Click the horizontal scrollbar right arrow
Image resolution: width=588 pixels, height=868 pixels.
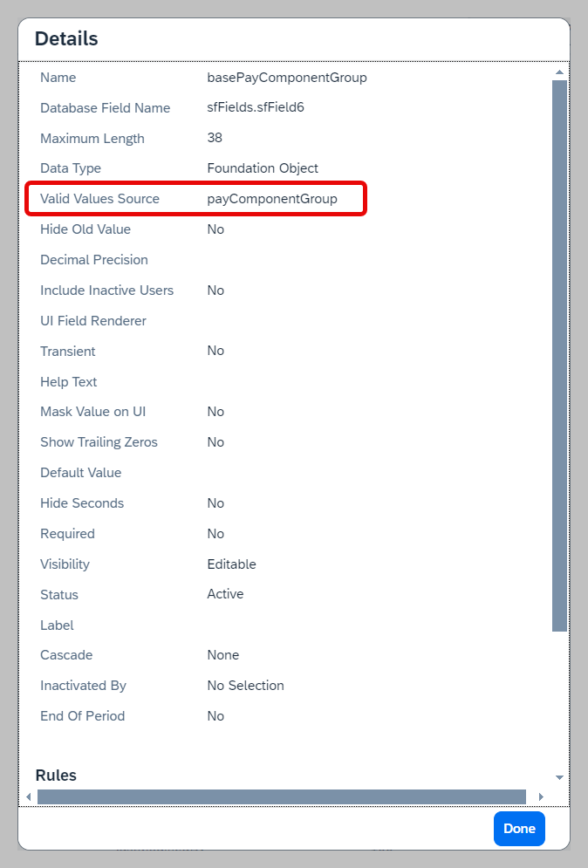point(541,797)
